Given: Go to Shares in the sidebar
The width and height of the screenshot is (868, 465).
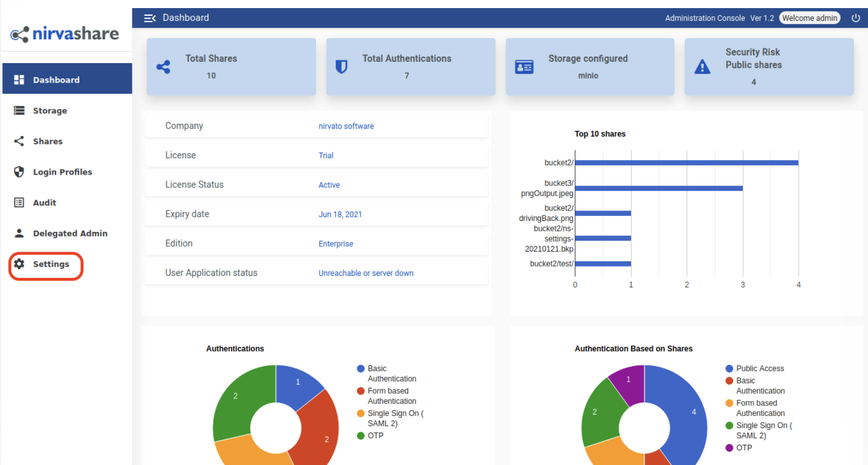Looking at the screenshot, I should (x=67, y=141).
